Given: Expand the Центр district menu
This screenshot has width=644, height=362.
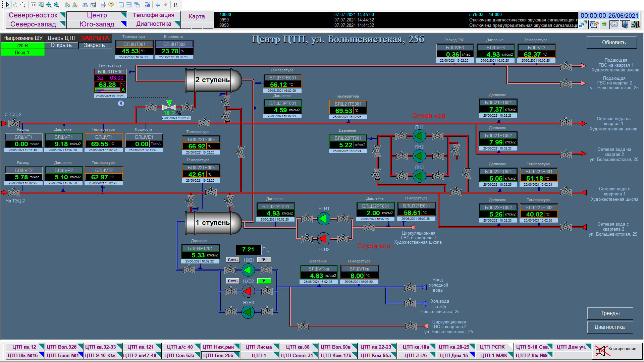Looking at the screenshot, I should [x=97, y=15].
